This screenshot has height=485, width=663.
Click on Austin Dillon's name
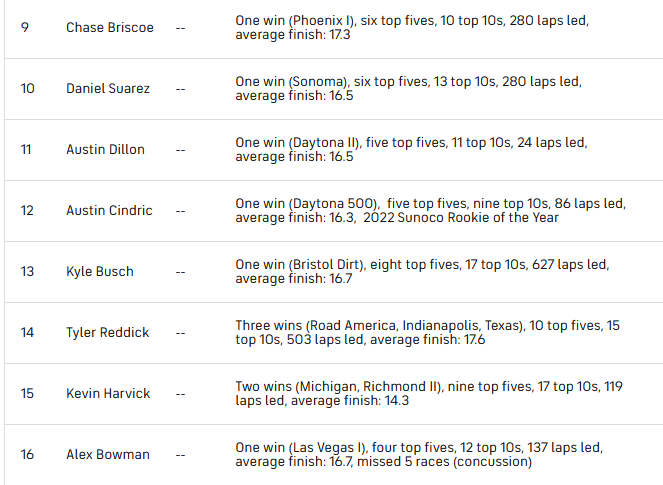105,149
